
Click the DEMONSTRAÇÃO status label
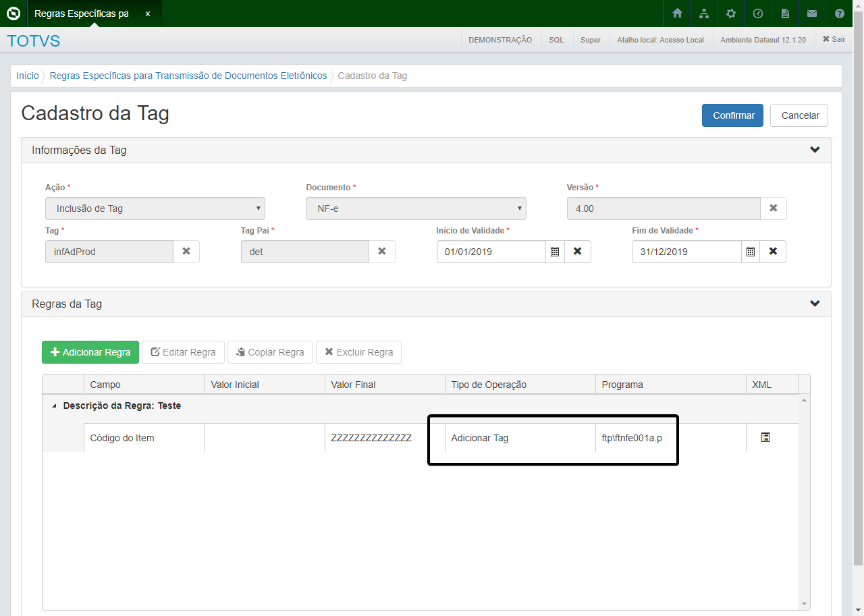pyautogui.click(x=500, y=40)
